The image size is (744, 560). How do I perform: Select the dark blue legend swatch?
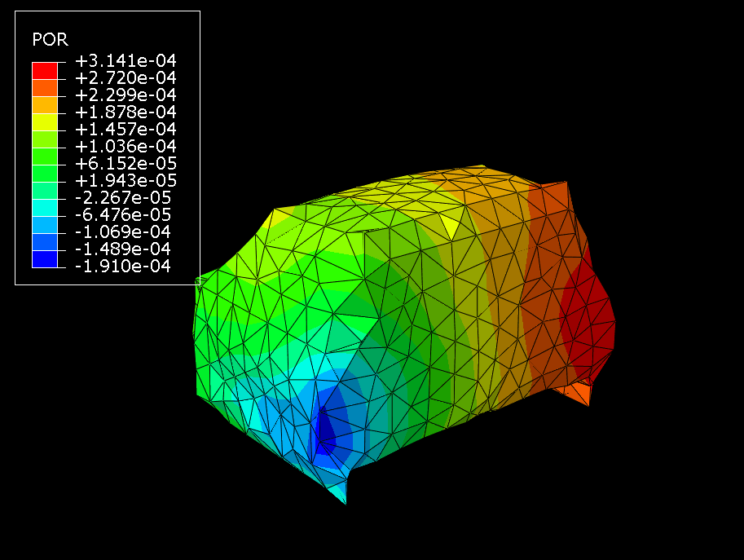click(45, 258)
